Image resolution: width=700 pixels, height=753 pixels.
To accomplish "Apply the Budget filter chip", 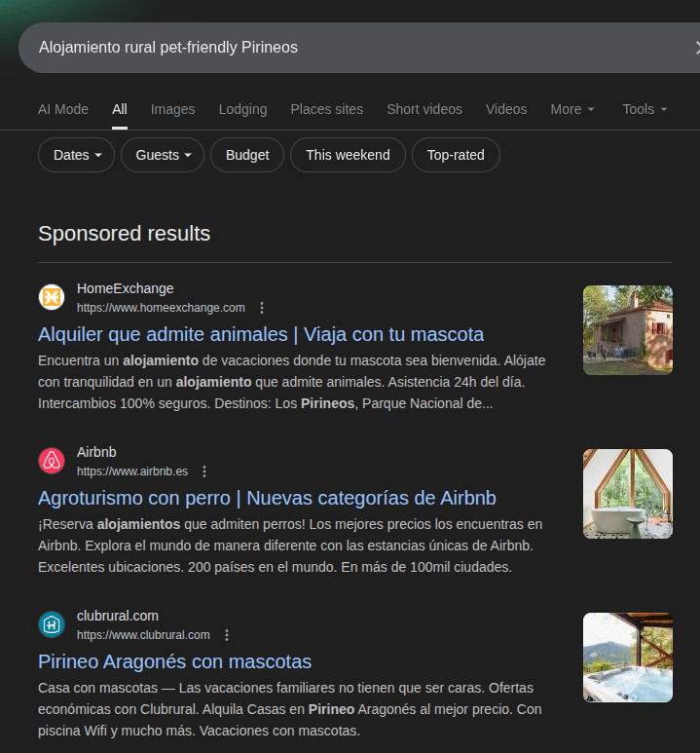I will pos(247,155).
